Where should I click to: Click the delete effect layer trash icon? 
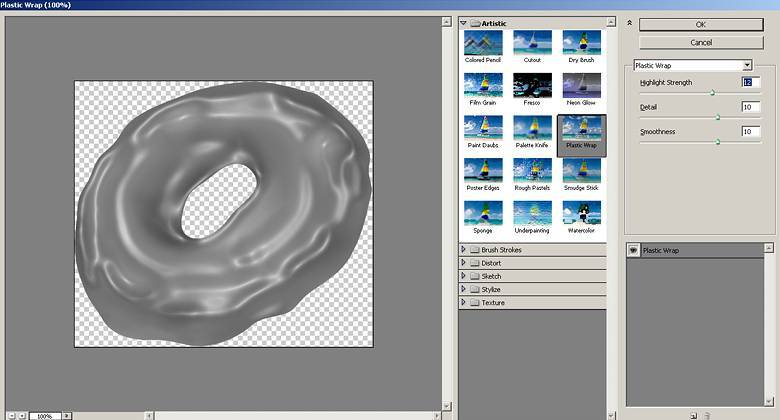[707, 416]
